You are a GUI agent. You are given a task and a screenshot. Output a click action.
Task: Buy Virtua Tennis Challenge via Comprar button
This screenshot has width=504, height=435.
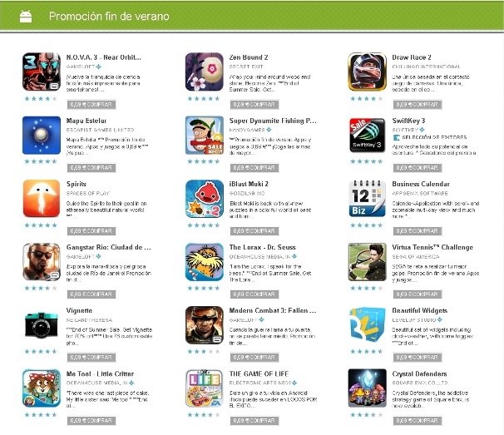(x=418, y=294)
